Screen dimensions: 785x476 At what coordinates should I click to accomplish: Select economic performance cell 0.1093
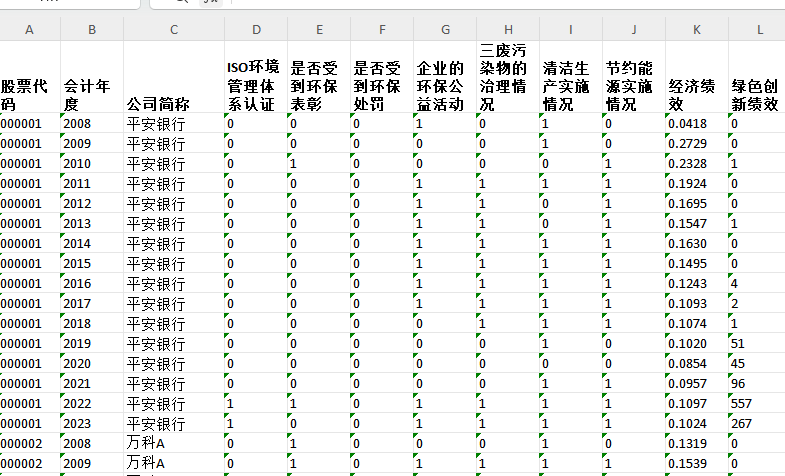[x=697, y=303]
